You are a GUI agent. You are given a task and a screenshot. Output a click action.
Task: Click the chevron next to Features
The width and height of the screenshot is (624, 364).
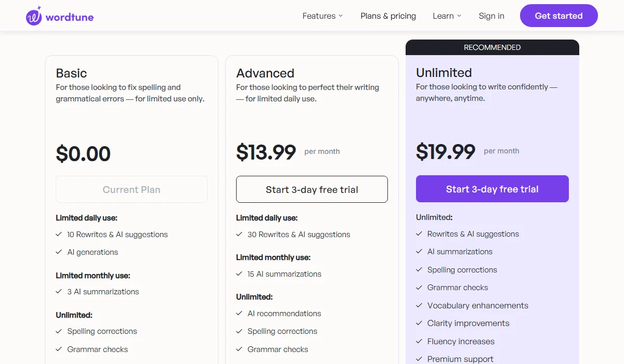coord(341,16)
